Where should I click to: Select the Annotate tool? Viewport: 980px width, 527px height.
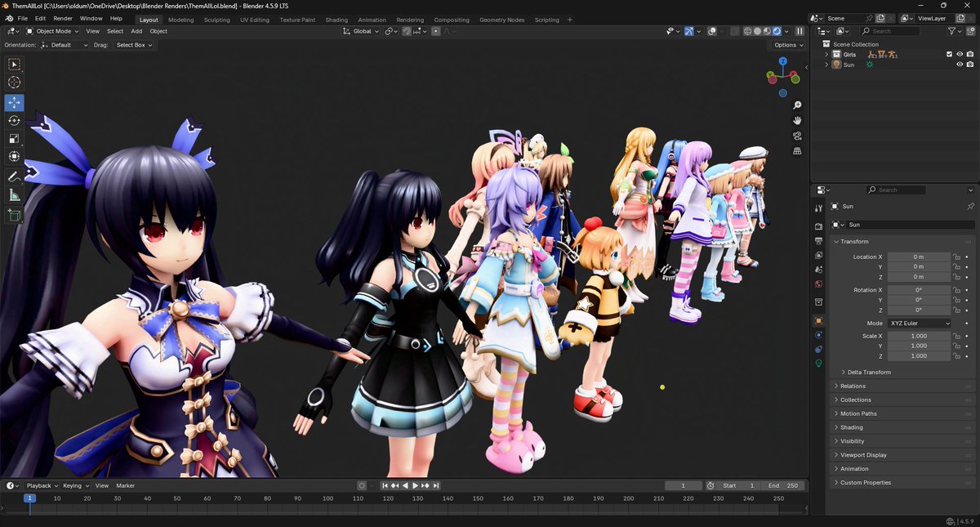click(14, 176)
